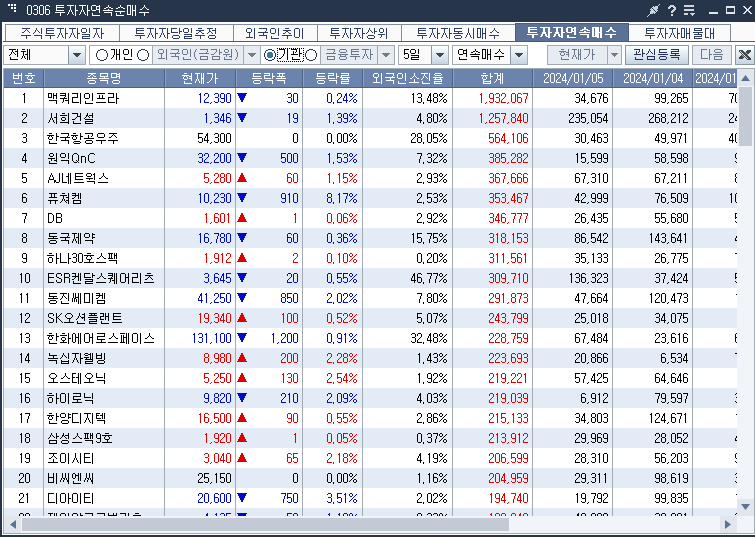Select the 기관 radio button

pos(270,55)
